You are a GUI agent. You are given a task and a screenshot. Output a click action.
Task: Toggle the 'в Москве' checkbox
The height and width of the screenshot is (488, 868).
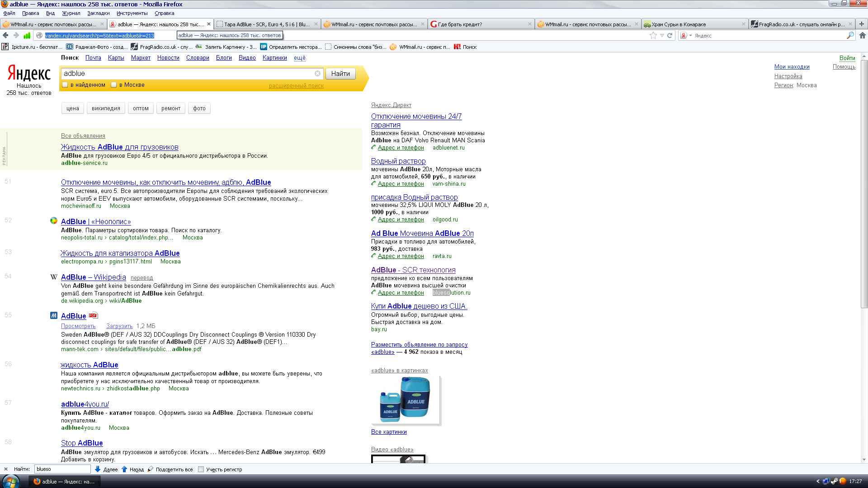pyautogui.click(x=114, y=85)
